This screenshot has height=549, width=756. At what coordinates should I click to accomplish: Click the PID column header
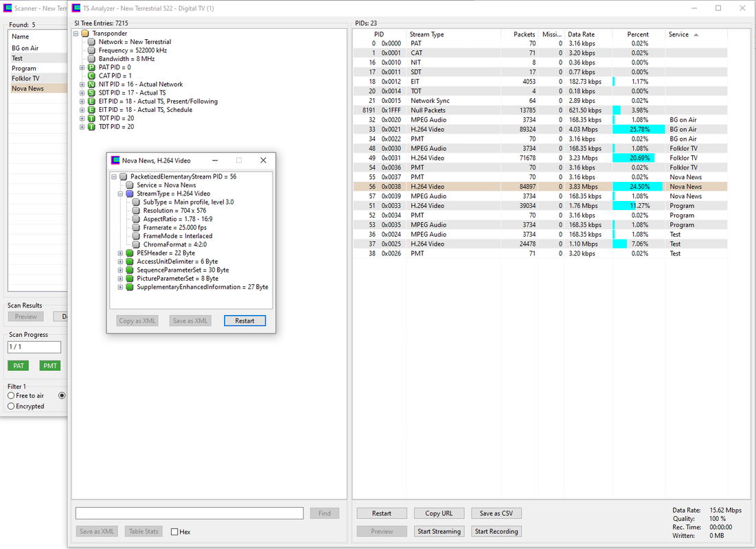coord(380,34)
